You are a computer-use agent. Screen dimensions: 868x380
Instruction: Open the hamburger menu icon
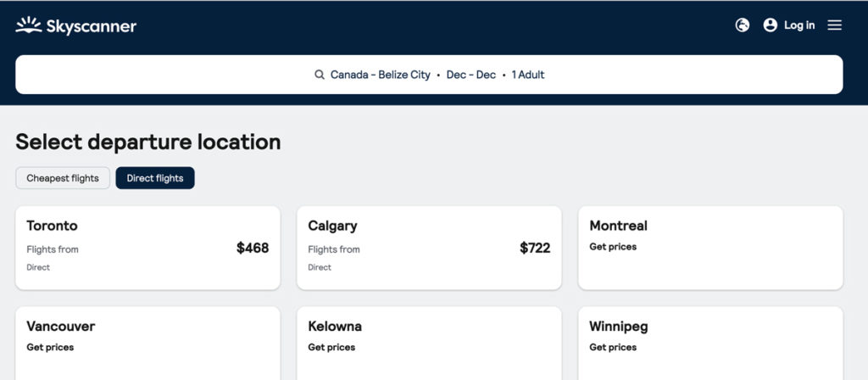(x=835, y=25)
